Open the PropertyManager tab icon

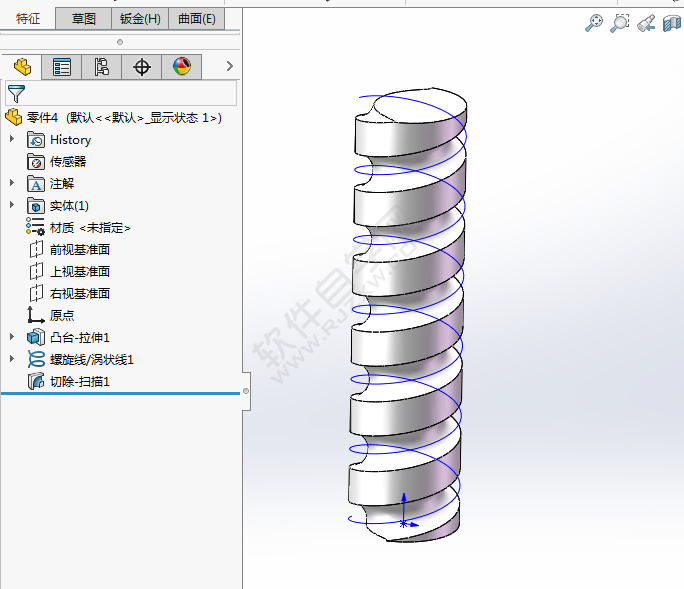pyautogui.click(x=62, y=67)
